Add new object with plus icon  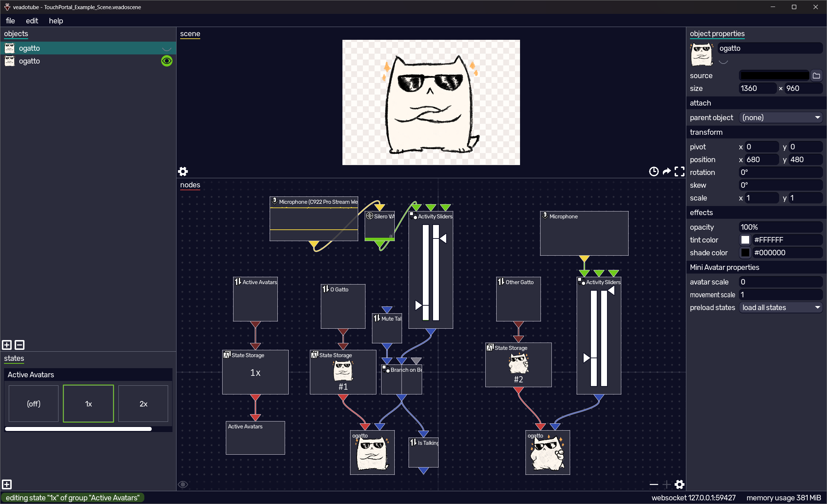7,345
